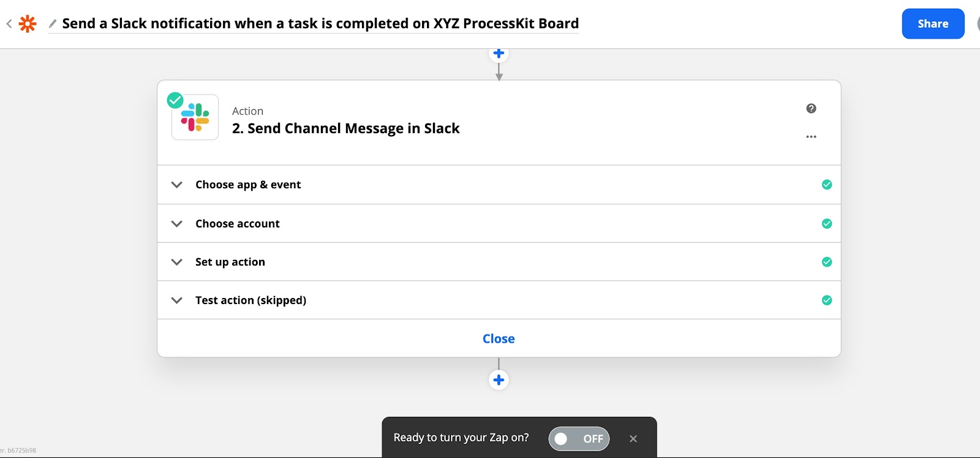
Task: Click the Slack app icon
Action: (x=195, y=117)
